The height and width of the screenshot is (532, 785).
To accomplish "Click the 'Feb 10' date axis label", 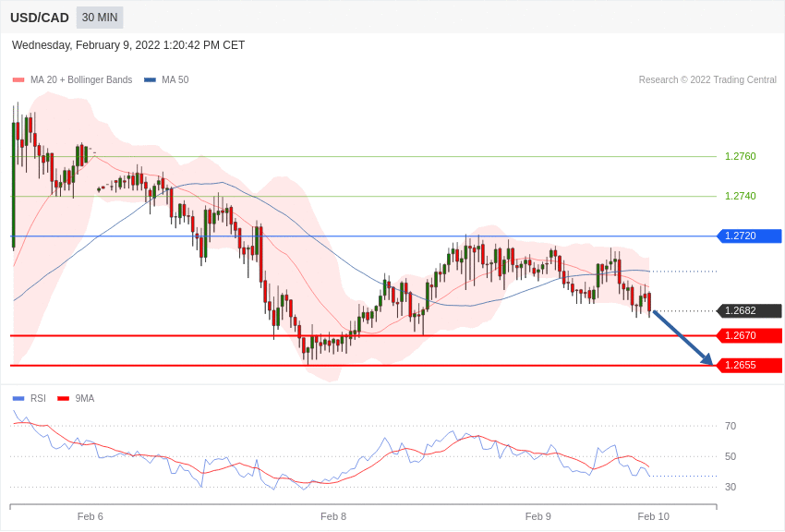I will [x=653, y=516].
